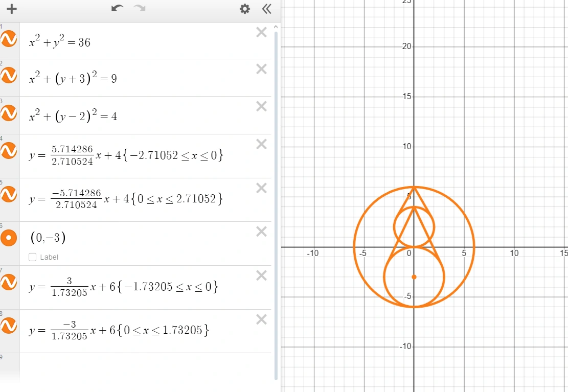
Task: Delete expression 5 with its X button
Action: pos(261,188)
